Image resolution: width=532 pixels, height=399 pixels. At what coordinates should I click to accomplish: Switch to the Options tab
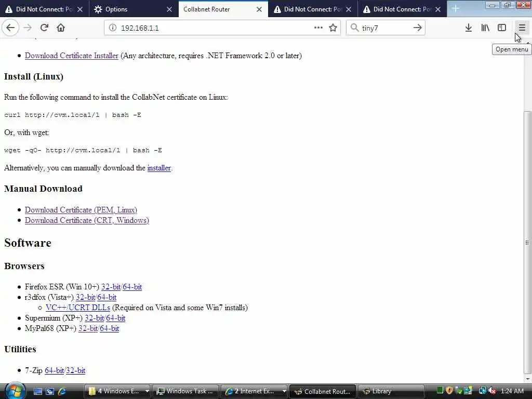tap(134, 9)
